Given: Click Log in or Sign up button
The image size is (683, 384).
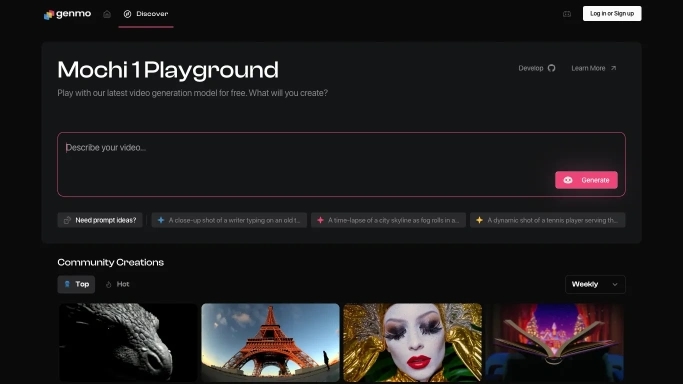Looking at the screenshot, I should pos(612,13).
